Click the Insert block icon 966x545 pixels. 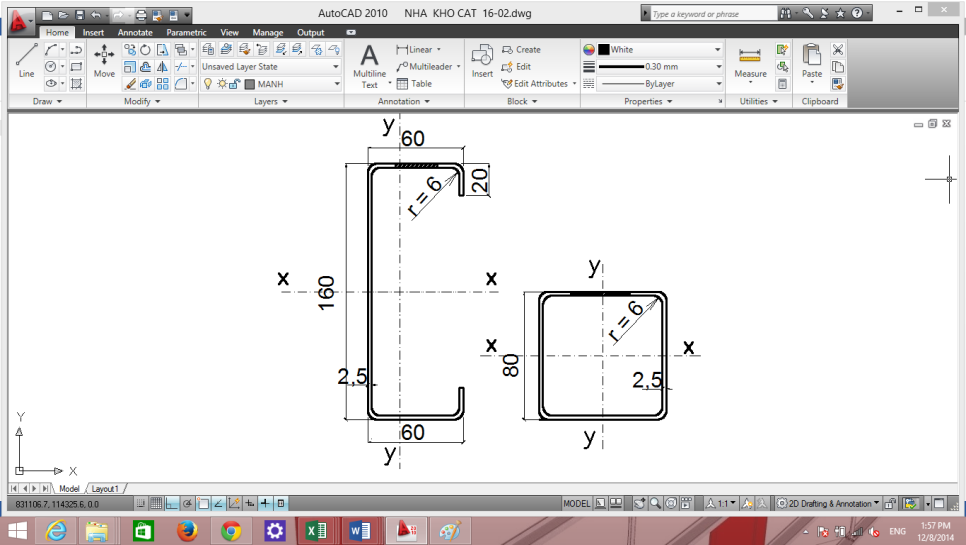tap(482, 60)
